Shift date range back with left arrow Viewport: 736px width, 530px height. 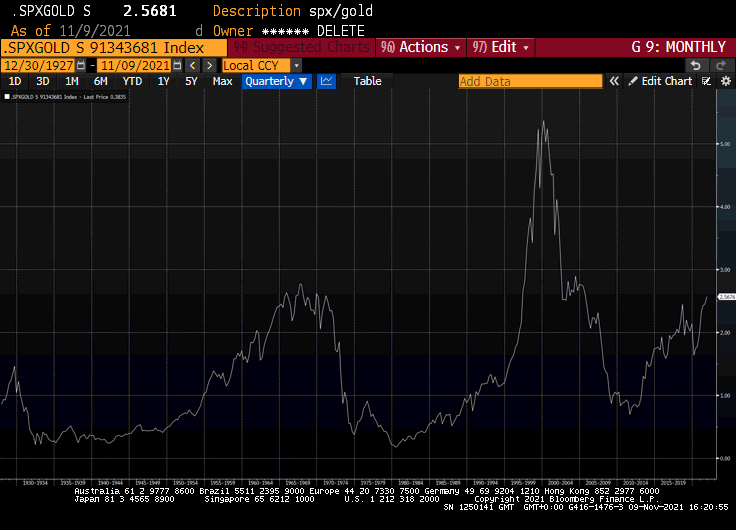[192, 65]
